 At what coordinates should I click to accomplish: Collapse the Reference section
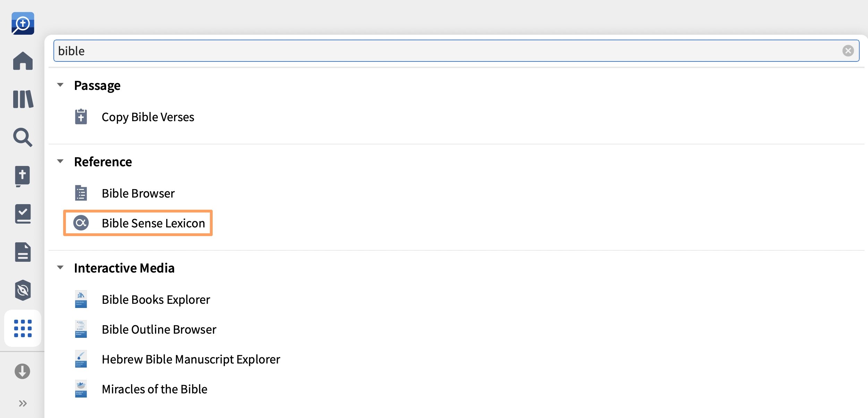[60, 161]
